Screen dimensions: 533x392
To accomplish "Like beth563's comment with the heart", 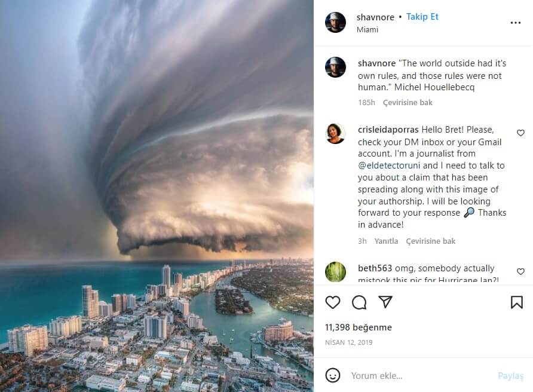I will click(x=520, y=271).
